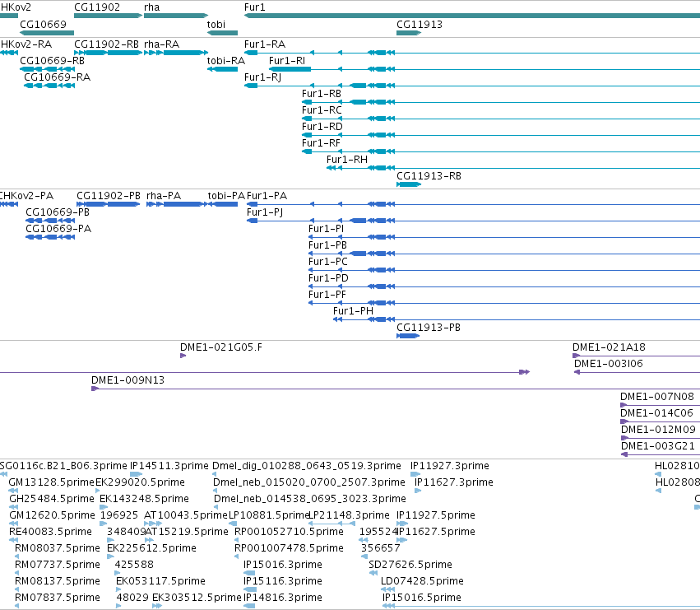Click clone DME1-003I06 label
The image size is (700, 610).
609,364
